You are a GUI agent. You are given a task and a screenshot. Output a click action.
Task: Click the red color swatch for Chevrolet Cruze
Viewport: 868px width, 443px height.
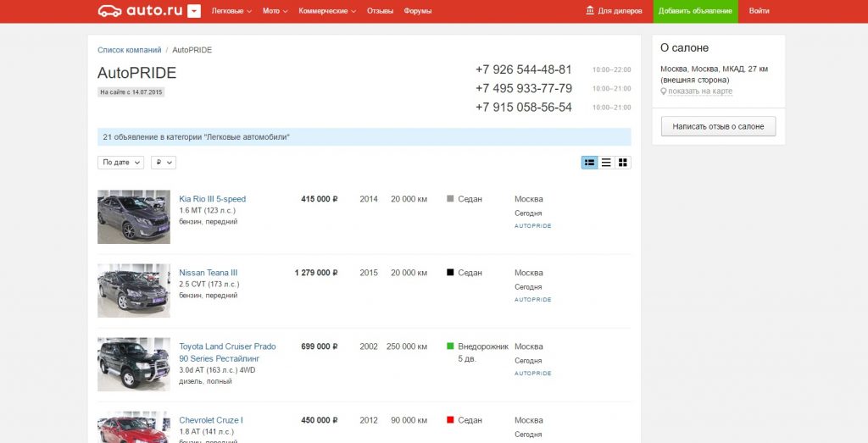point(450,420)
